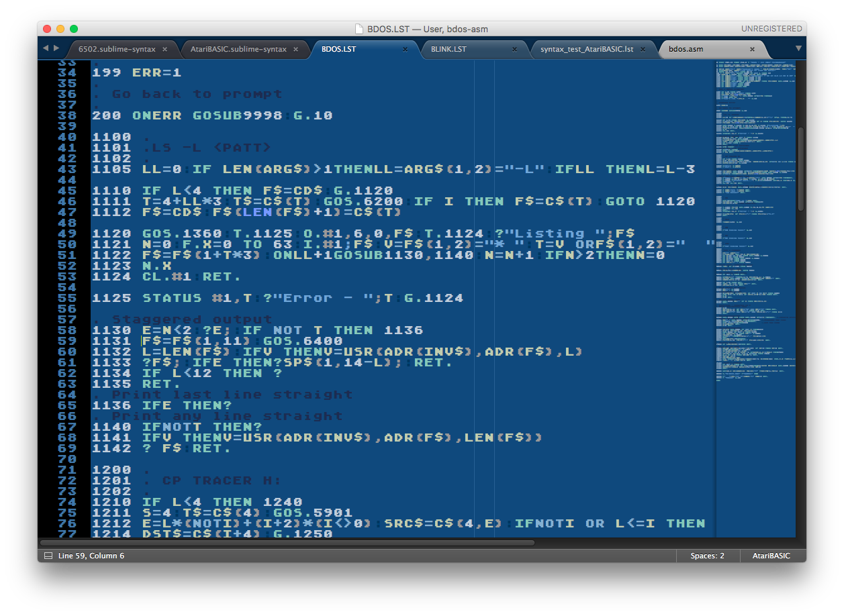
Task: Switch to AtariBASIC.sublime-syntax tab
Action: pos(238,49)
